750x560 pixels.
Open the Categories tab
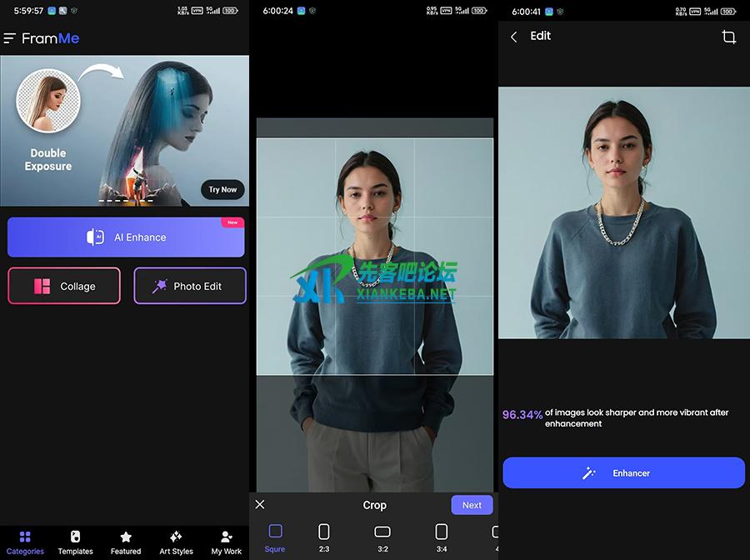[25, 542]
